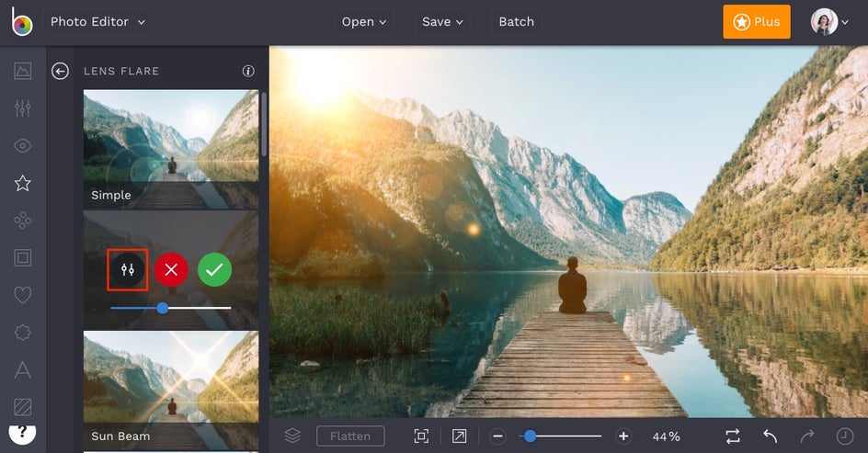Open the Open menu dropdown

pos(364,22)
